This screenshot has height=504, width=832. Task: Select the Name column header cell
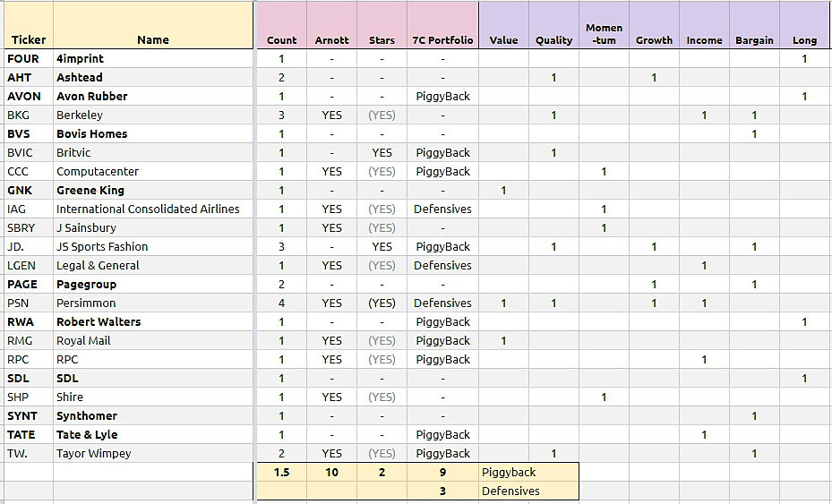153,25
